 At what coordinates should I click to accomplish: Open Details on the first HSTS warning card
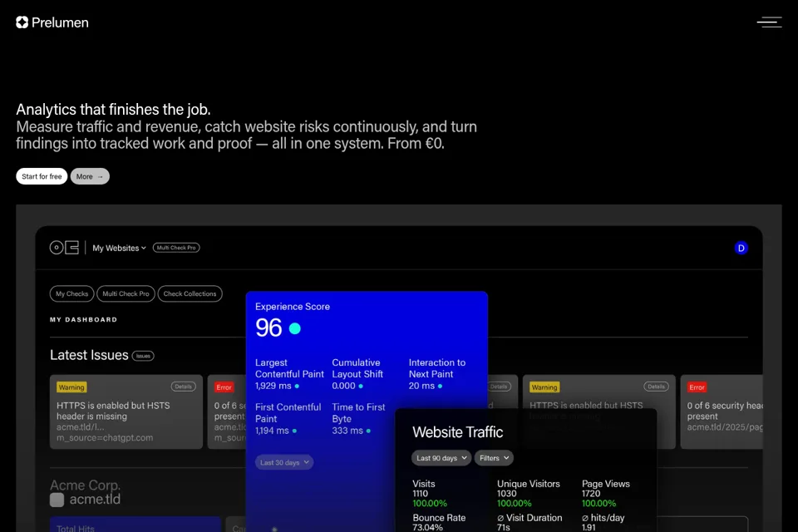click(183, 387)
